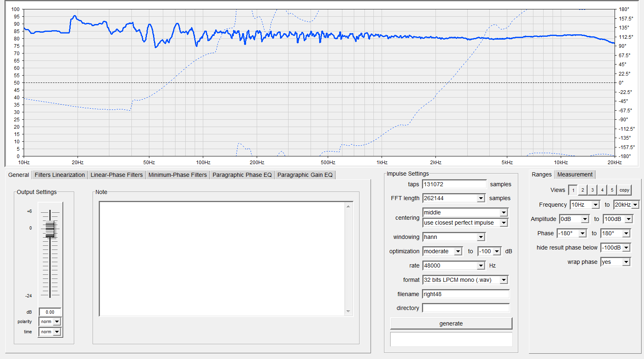644x359 pixels.
Task: Select view 1 button
Action: 573,190
